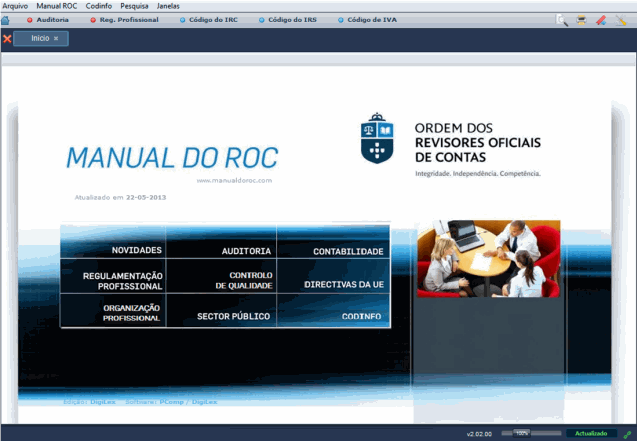637x441 pixels.
Task: Click the CODINFO tile
Action: coord(333,310)
